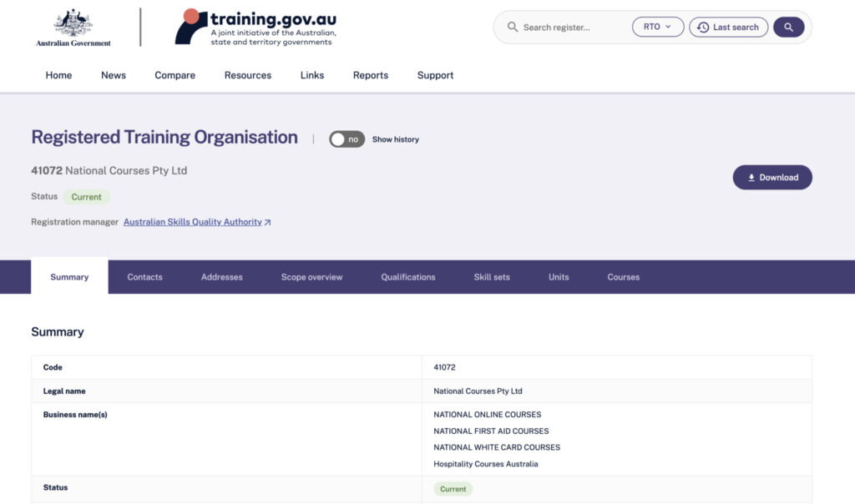Viewport: 855px width, 504px height.
Task: Click NATIONAL FIRST AID COURSES business name
Action: coord(491,431)
